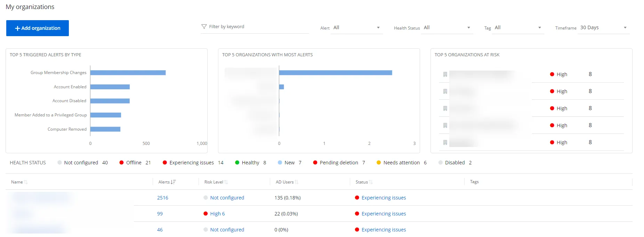Open the 99 alerts link
The width and height of the screenshot is (644, 237).
(x=160, y=214)
